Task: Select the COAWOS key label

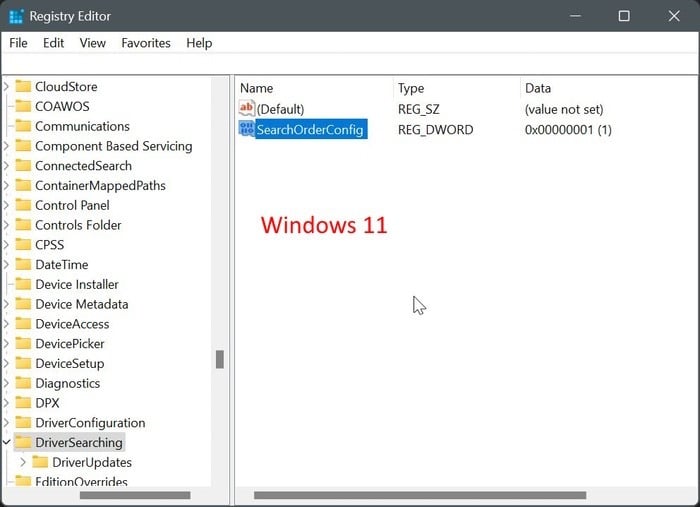Action: point(62,106)
